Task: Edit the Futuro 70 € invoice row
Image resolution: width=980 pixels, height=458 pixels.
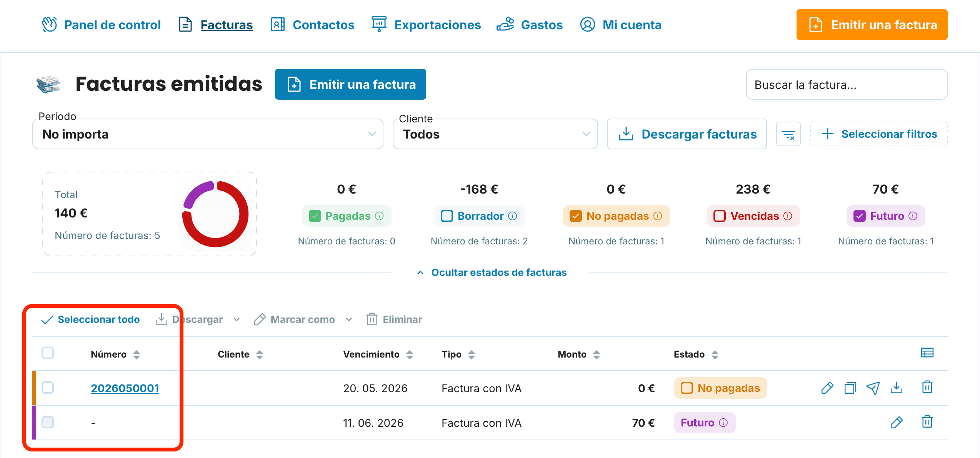Action: [897, 423]
